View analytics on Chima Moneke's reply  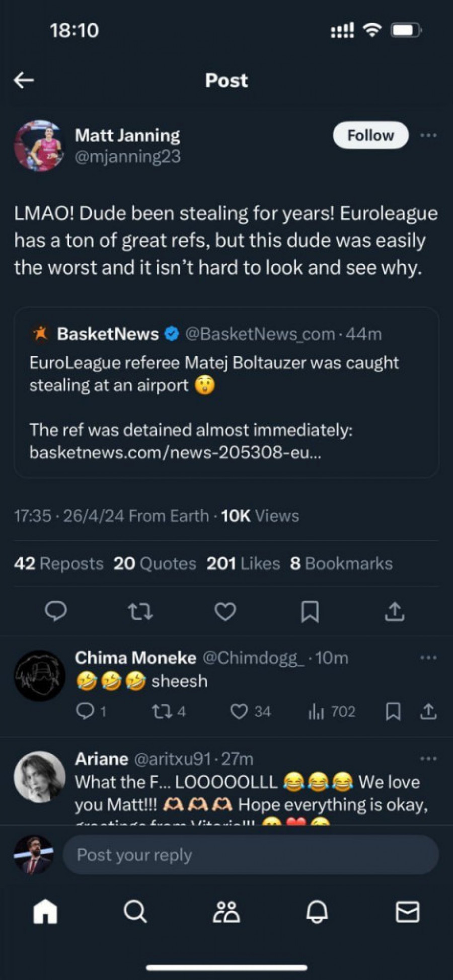point(316,711)
